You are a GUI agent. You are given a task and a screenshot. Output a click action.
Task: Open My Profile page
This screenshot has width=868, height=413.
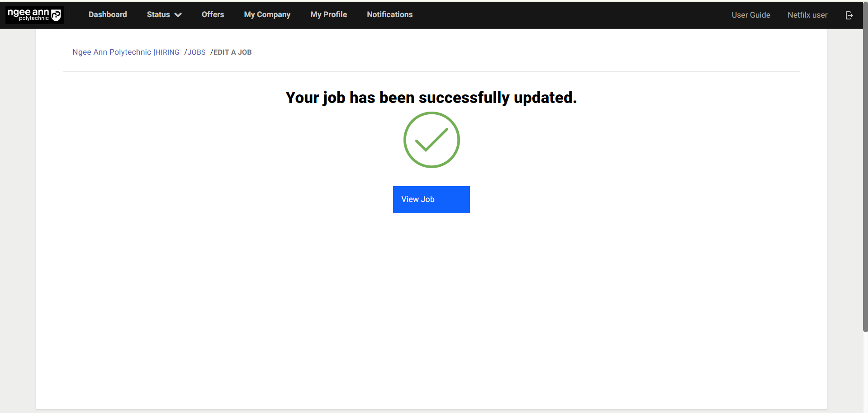pos(328,14)
